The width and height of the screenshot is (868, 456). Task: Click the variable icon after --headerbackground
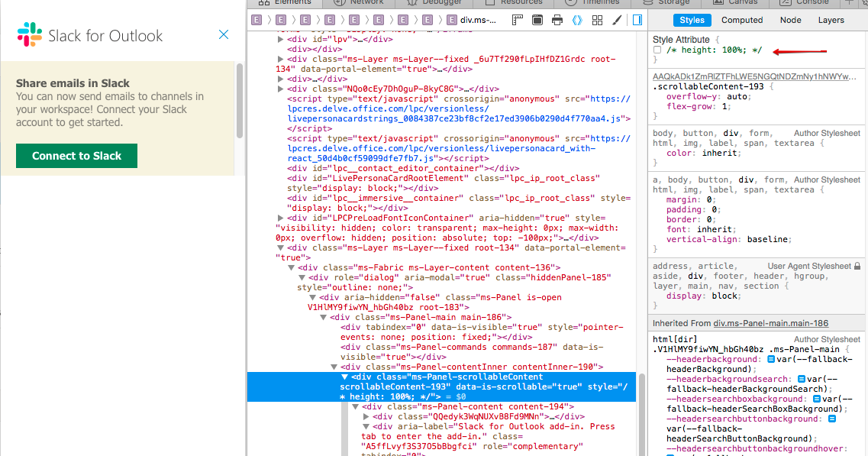(770, 359)
